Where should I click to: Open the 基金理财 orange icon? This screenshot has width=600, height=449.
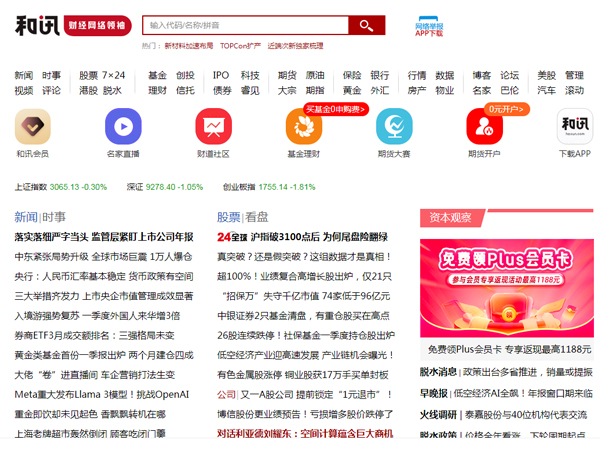tap(304, 126)
